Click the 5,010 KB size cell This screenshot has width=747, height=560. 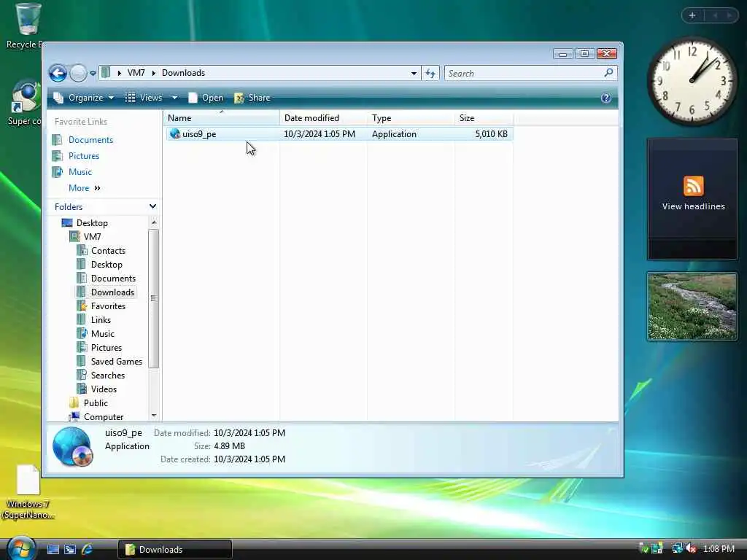491,134
